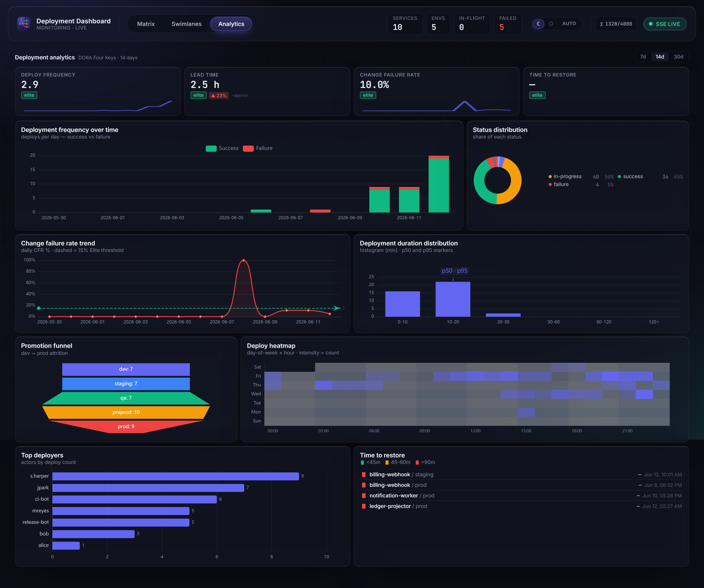Click the 10-20 duration histogram bar
This screenshot has height=588, width=704.
[x=453, y=299]
